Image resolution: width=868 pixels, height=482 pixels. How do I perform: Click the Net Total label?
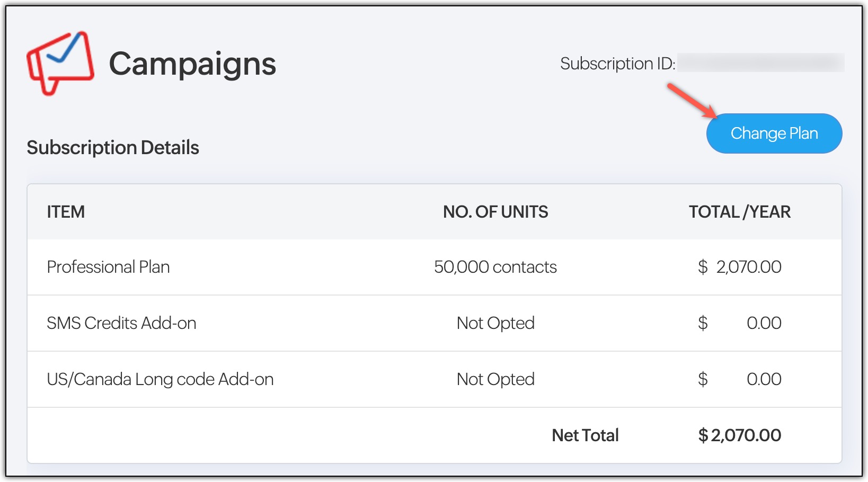click(x=585, y=435)
